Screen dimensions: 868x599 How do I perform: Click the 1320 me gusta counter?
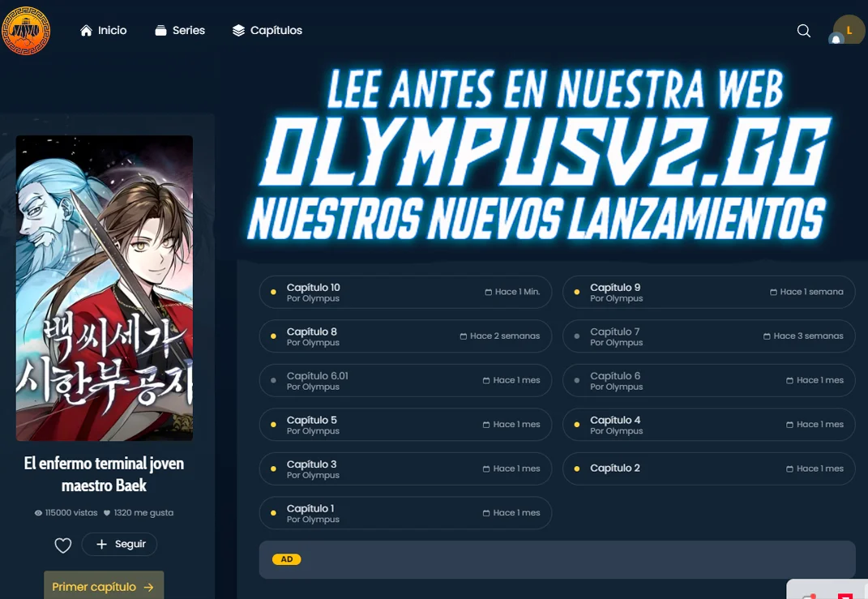pos(139,512)
